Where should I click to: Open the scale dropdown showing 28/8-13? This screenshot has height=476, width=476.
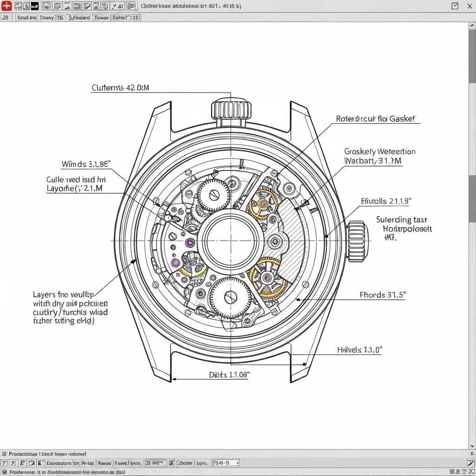[225, 463]
